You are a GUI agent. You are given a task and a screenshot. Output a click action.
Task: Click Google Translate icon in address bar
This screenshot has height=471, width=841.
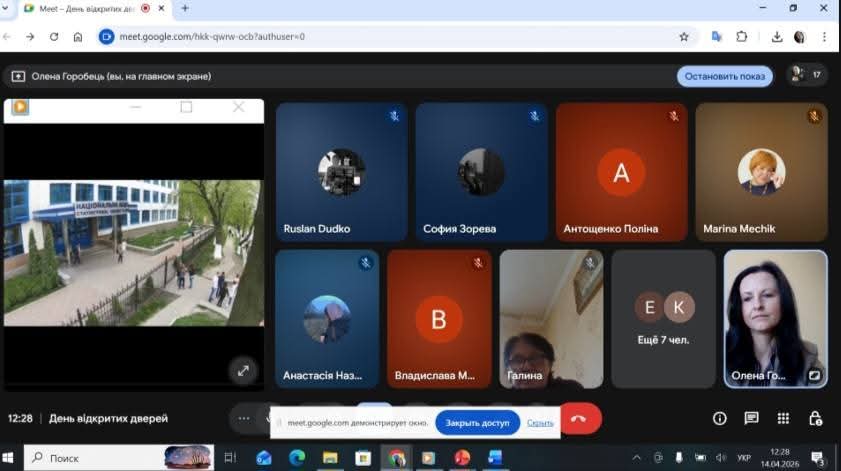(716, 37)
